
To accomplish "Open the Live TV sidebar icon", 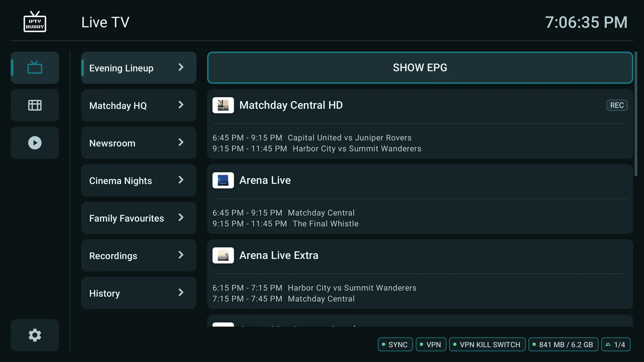I will tap(35, 68).
